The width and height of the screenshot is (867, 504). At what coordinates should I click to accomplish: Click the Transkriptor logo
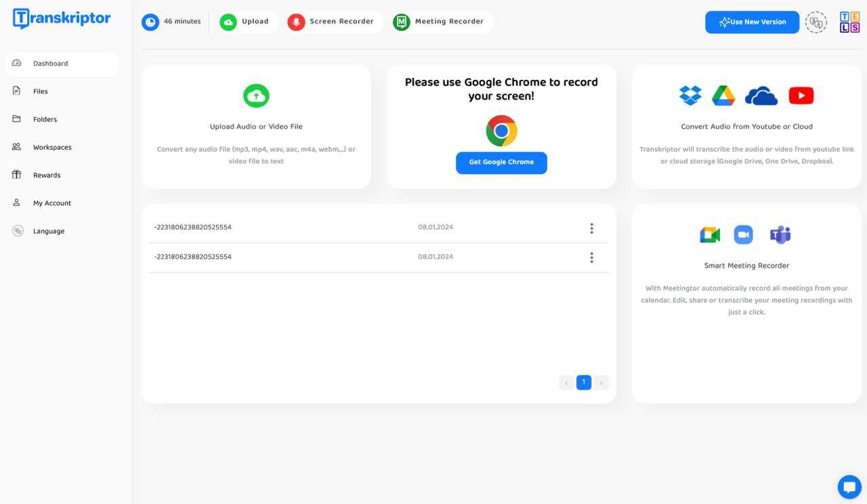click(x=61, y=18)
